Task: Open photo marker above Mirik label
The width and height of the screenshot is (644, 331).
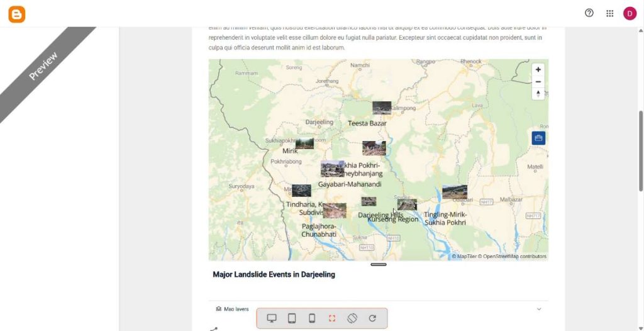Action: point(304,143)
